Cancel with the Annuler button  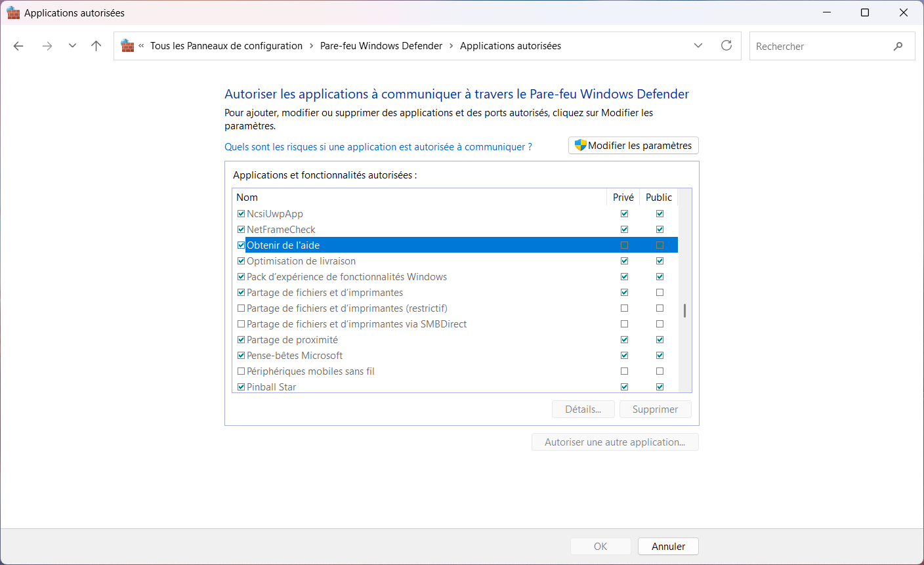(668, 547)
